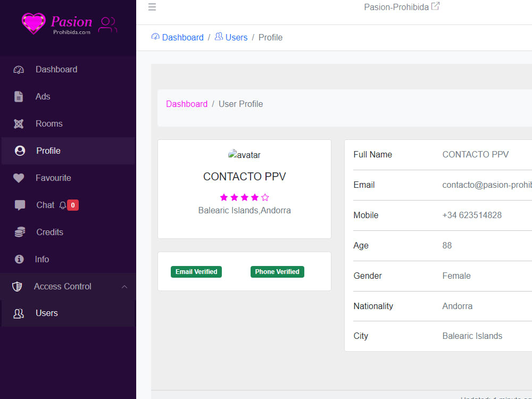The width and height of the screenshot is (532, 399).
Task: Click the Gender value Female
Action: [456, 276]
